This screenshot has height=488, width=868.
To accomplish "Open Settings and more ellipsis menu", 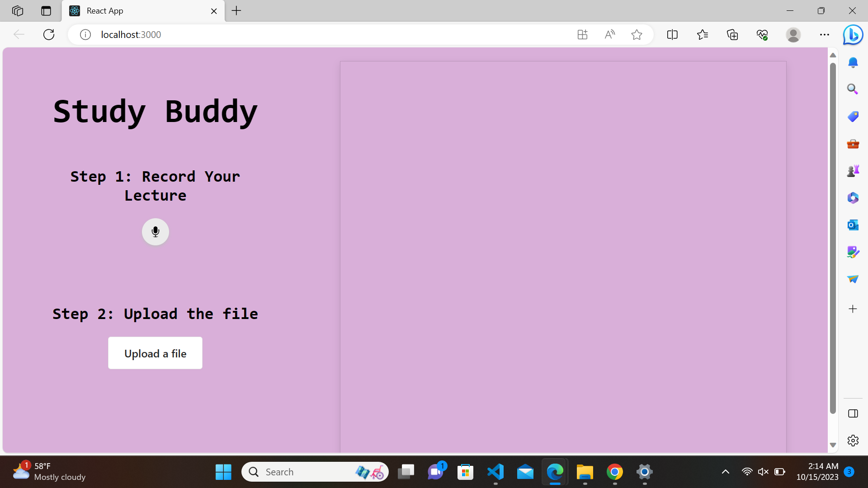I will click(824, 34).
